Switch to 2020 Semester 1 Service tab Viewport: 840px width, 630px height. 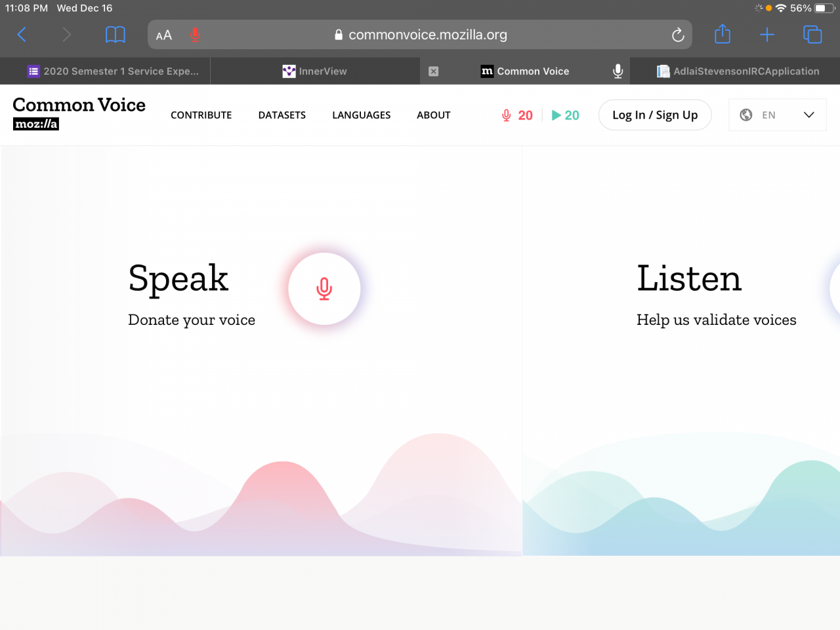[x=105, y=71]
